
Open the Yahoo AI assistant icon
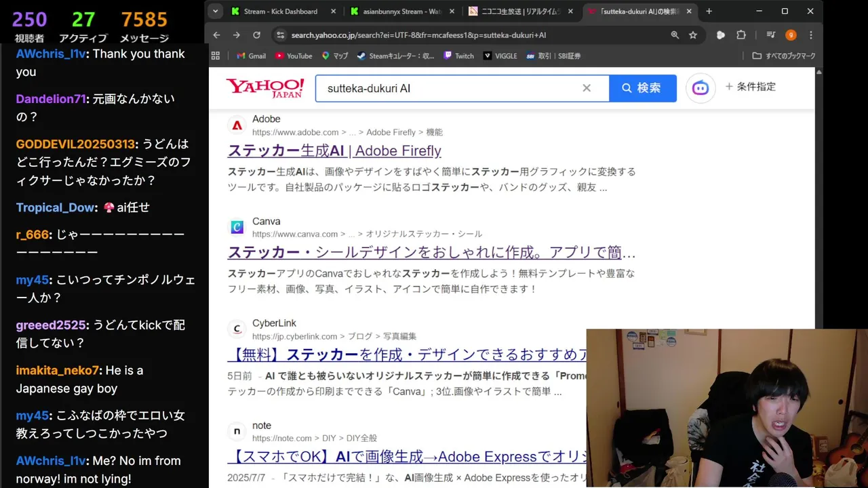701,88
